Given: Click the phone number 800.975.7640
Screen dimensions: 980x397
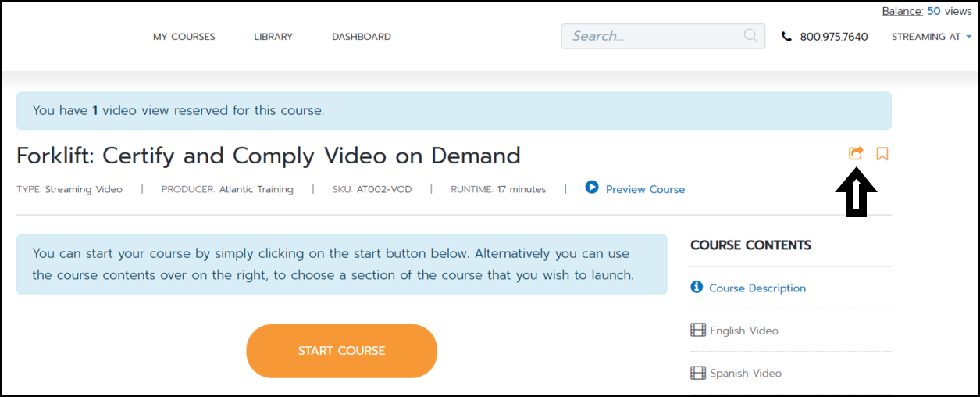Looking at the screenshot, I should click(x=834, y=37).
